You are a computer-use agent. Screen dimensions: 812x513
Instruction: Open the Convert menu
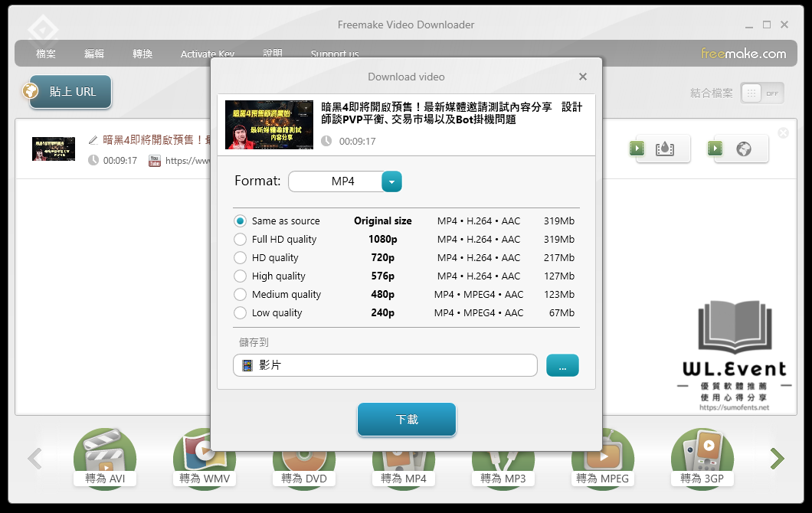click(142, 54)
